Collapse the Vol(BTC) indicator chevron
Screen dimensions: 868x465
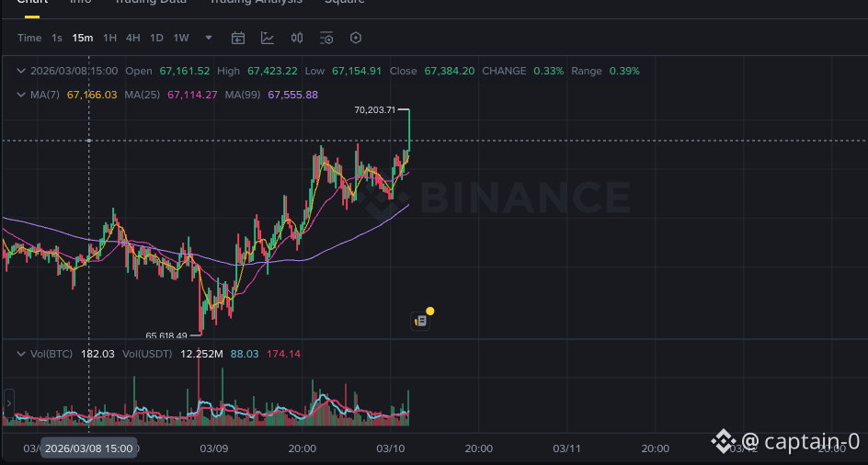[x=21, y=354]
